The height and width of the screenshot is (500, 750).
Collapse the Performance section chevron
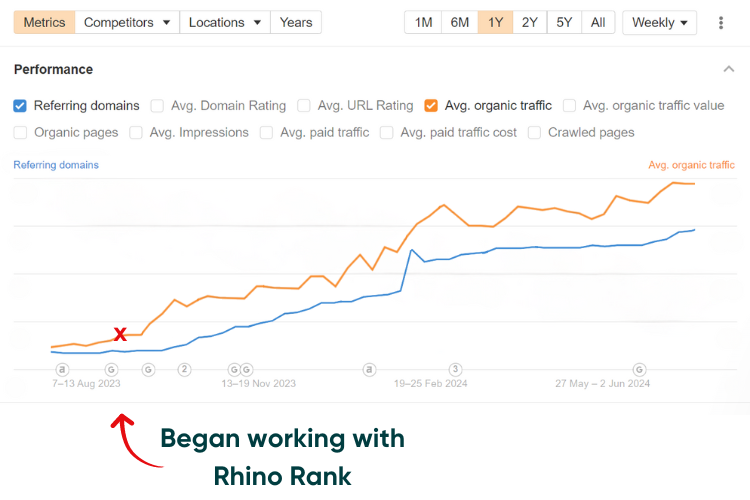(728, 69)
